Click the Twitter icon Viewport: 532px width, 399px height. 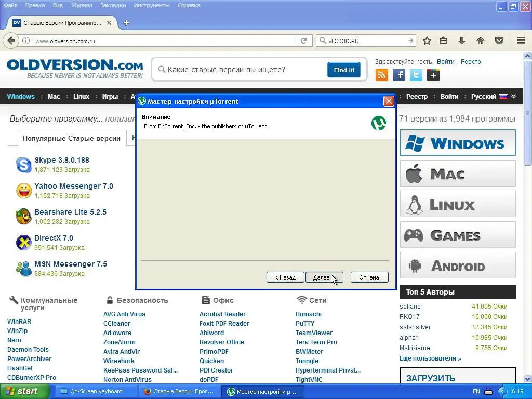[x=416, y=75]
